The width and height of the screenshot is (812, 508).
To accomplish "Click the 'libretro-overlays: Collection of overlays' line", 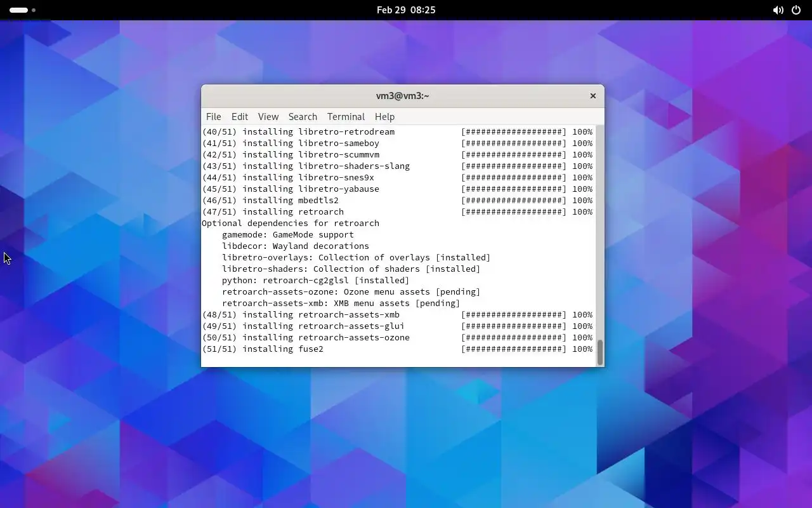I will pyautogui.click(x=357, y=258).
